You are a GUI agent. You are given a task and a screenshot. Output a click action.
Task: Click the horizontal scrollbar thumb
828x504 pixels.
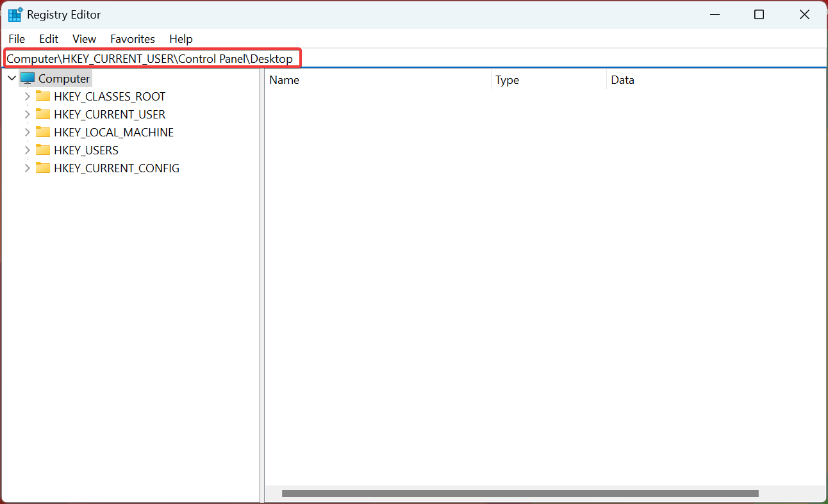tap(520, 494)
